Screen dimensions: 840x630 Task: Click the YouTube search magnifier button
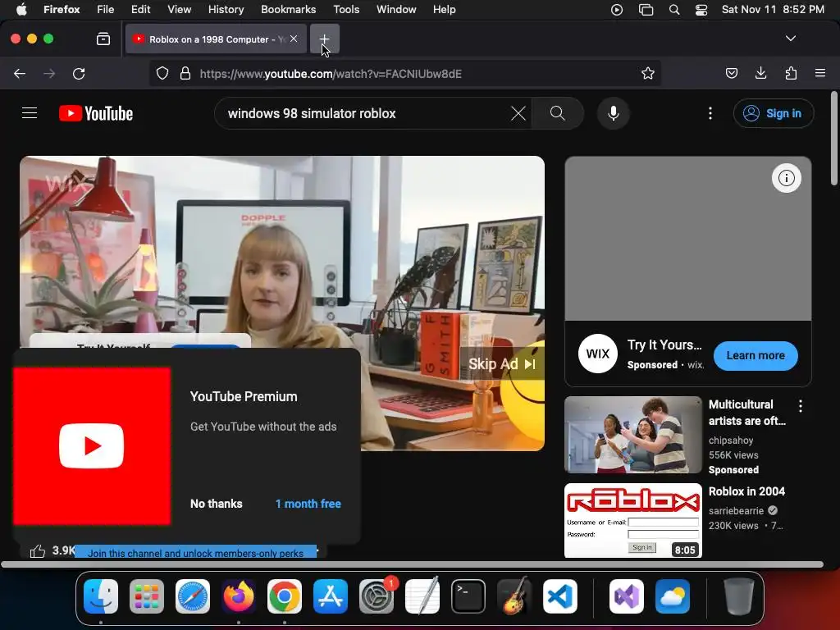(x=557, y=113)
